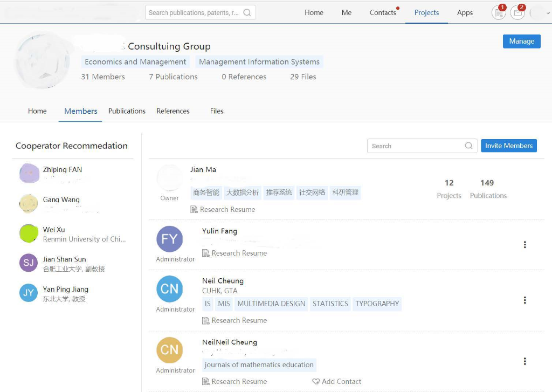Viewport: 552px width, 392px height.
Task: Open Wei Xu's green avatar
Action: click(29, 233)
